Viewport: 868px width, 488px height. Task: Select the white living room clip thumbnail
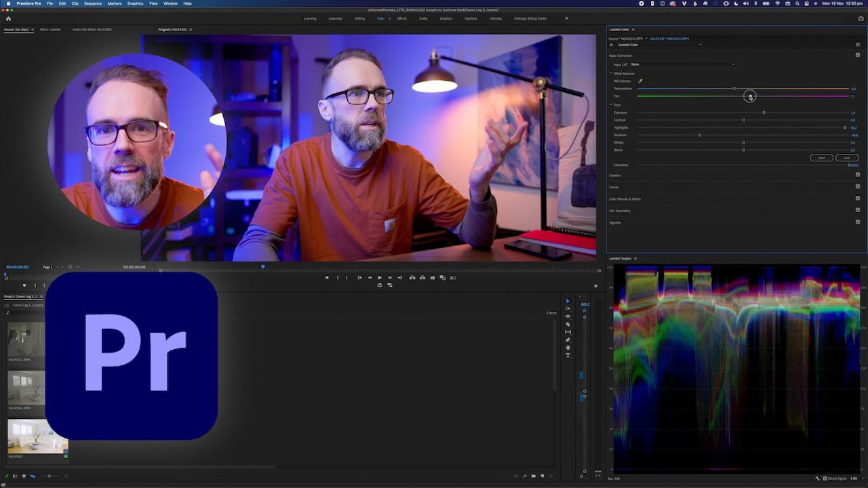tap(37, 436)
